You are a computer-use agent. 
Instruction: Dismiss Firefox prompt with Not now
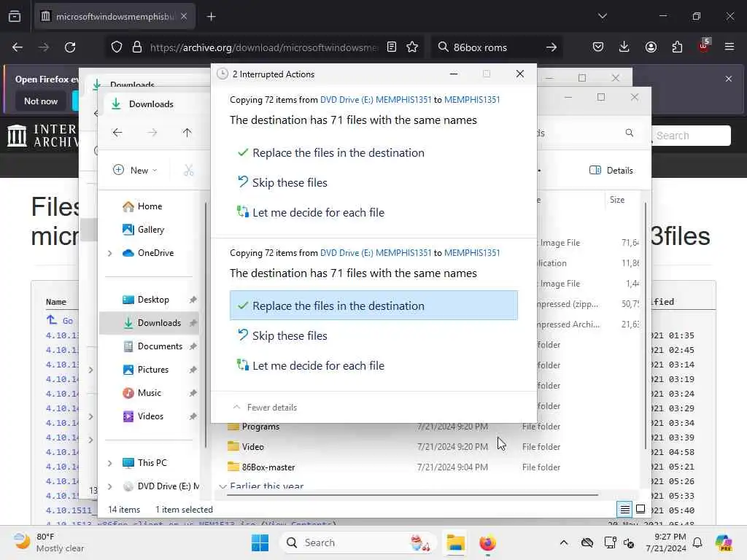click(41, 101)
